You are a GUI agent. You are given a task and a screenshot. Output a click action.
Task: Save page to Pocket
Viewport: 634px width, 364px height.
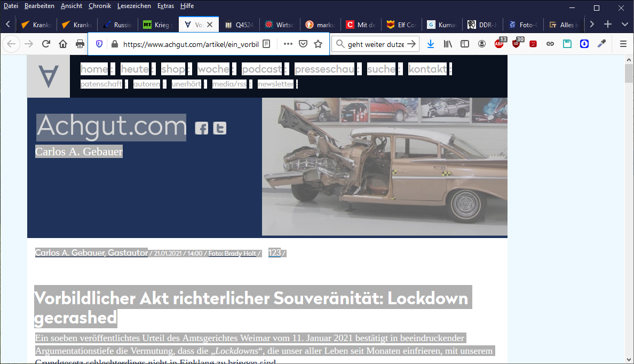click(303, 44)
